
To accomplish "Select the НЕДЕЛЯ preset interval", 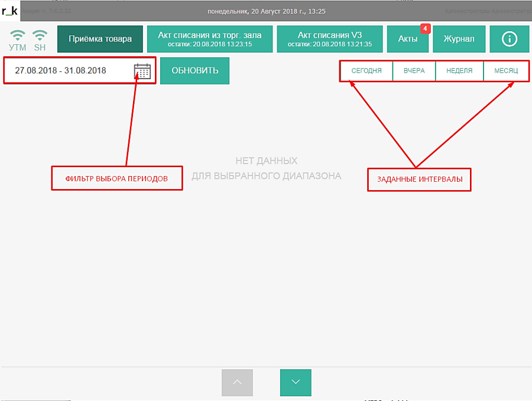I will tap(459, 71).
